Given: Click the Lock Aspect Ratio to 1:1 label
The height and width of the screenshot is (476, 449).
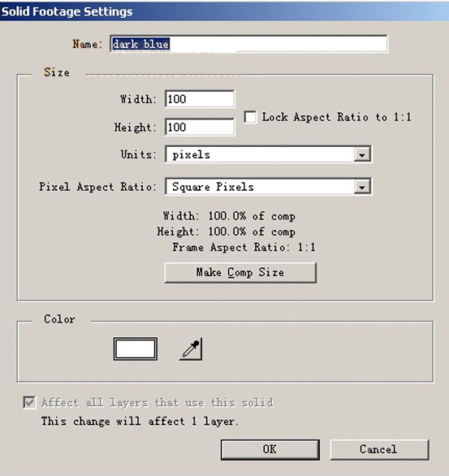Looking at the screenshot, I should click(336, 117).
